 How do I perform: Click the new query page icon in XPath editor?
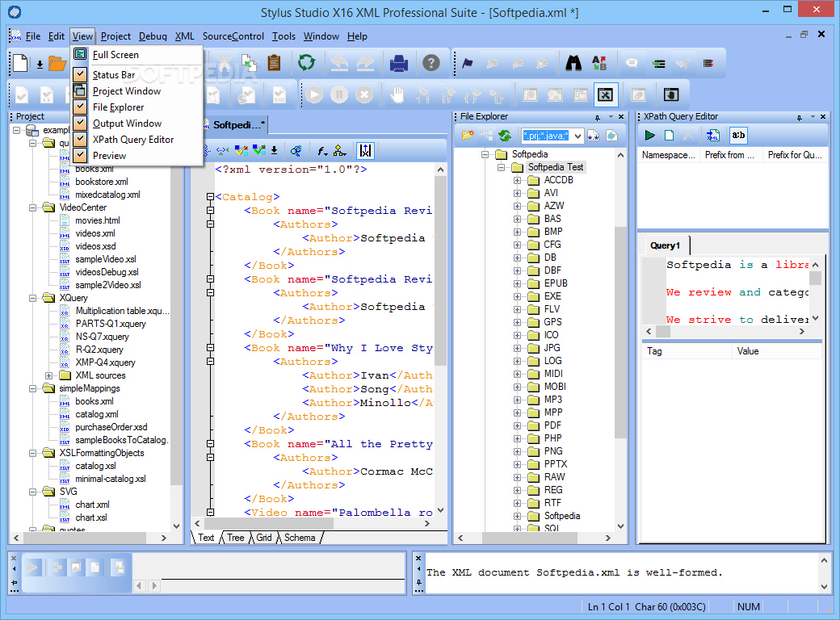pos(669,136)
